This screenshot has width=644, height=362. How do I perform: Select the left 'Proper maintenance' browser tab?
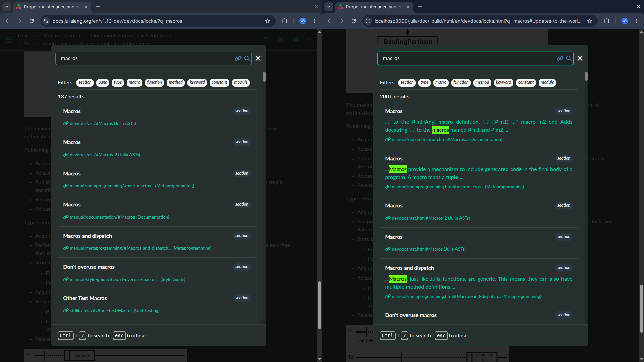[x=50, y=7]
